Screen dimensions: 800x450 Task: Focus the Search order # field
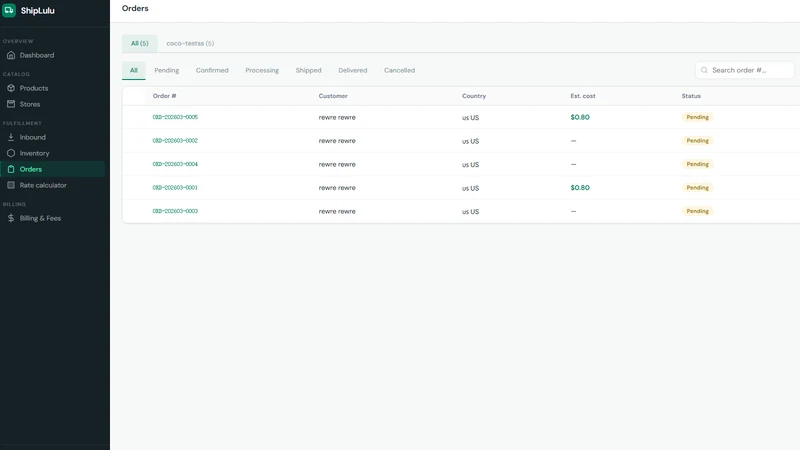(744, 70)
